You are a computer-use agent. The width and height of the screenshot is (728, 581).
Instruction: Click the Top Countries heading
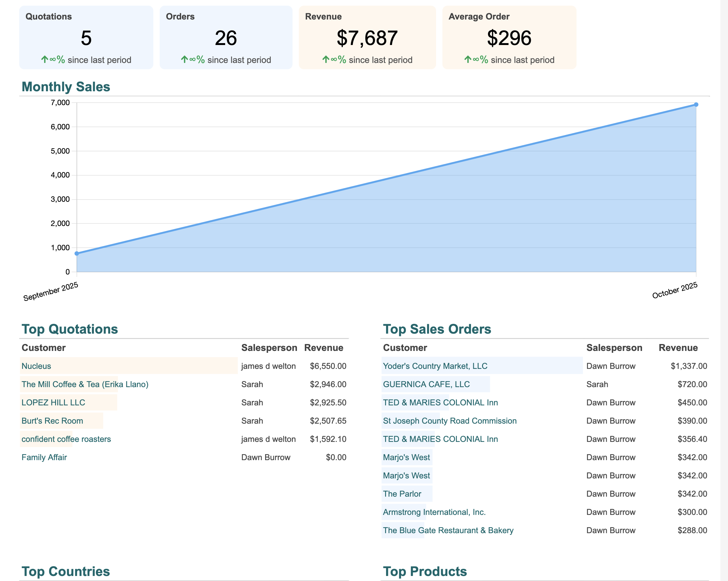[65, 571]
